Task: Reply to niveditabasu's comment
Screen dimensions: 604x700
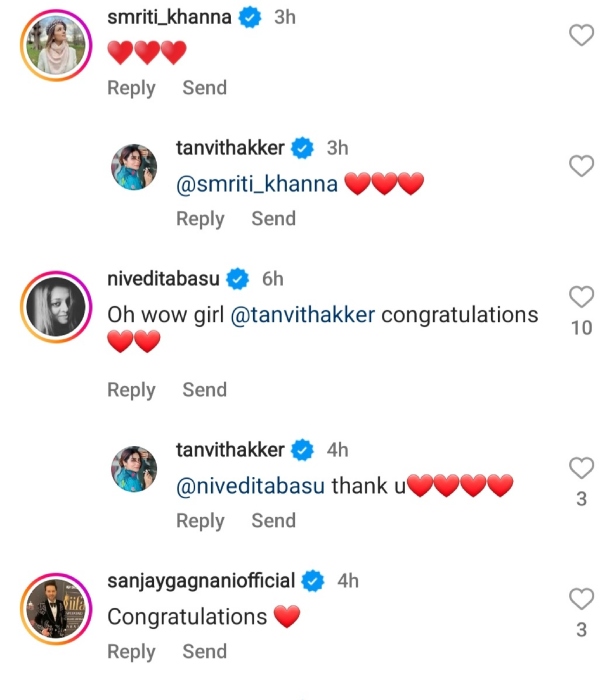Action: (131, 390)
